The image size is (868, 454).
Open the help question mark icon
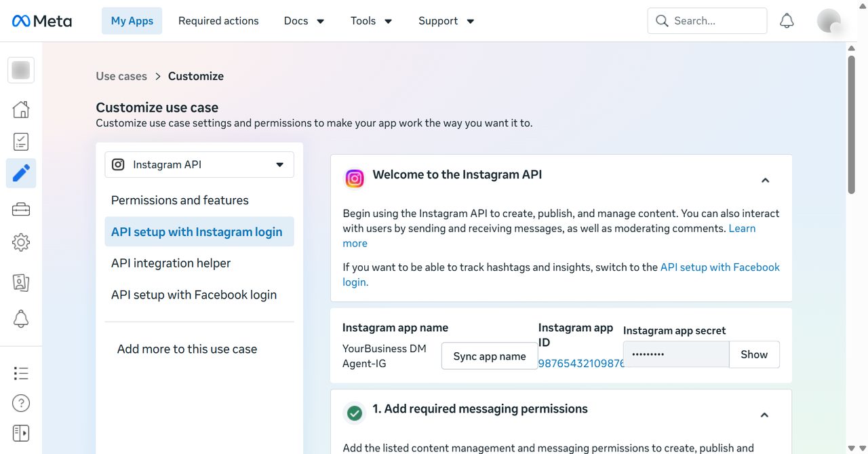pyautogui.click(x=21, y=403)
